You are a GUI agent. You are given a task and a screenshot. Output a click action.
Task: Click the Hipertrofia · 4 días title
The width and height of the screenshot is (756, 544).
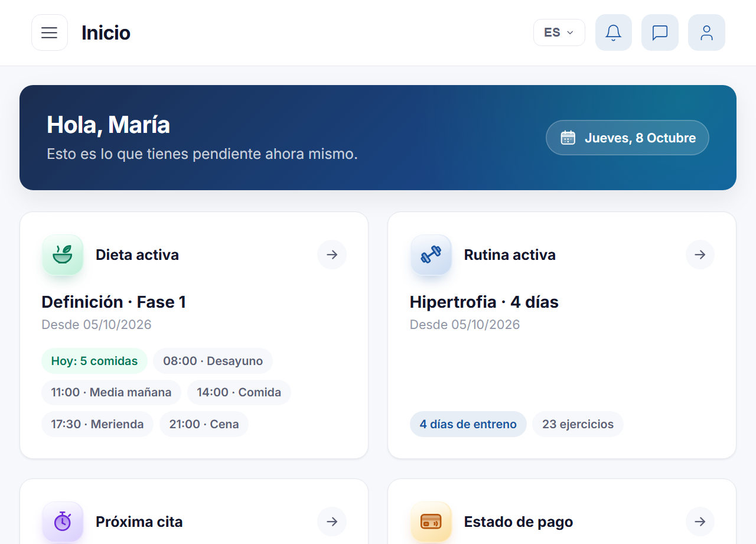click(x=484, y=302)
